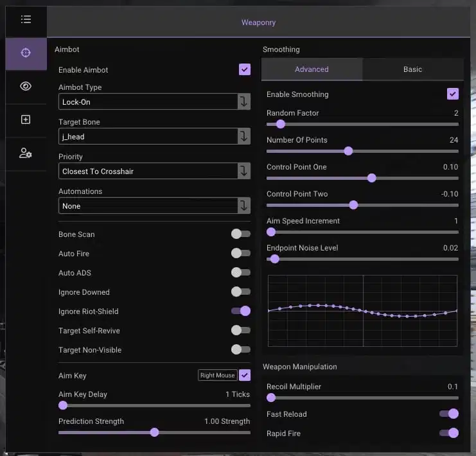Click the plus box sidebar icon
This screenshot has height=456, width=476.
(26, 119)
